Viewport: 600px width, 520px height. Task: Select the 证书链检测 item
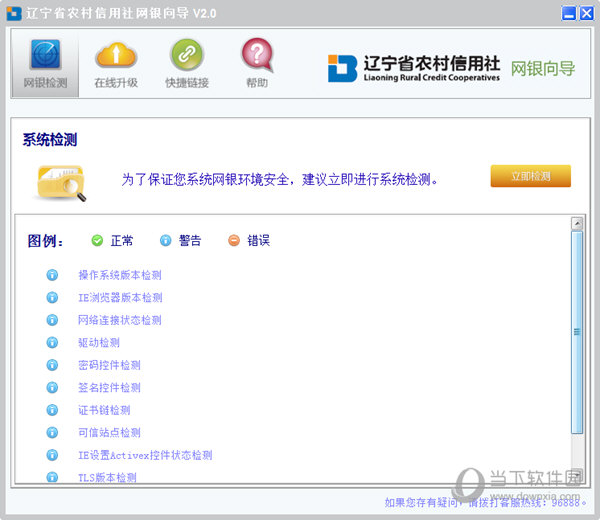click(x=104, y=410)
